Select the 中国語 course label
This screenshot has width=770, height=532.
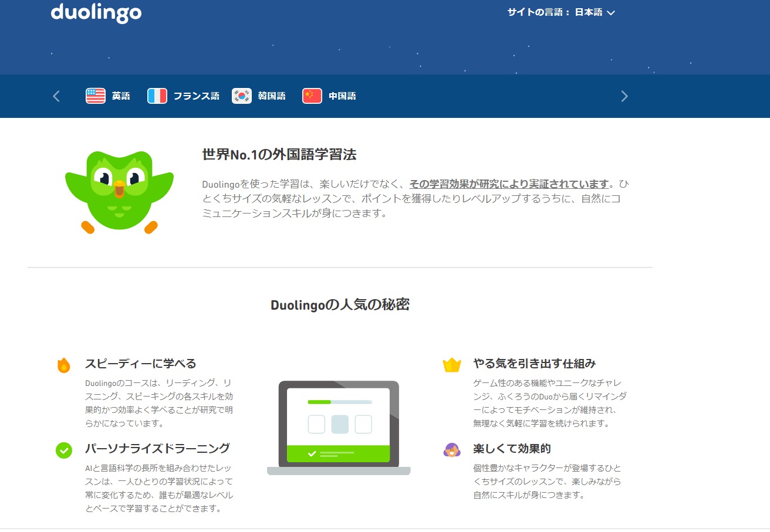pos(342,96)
